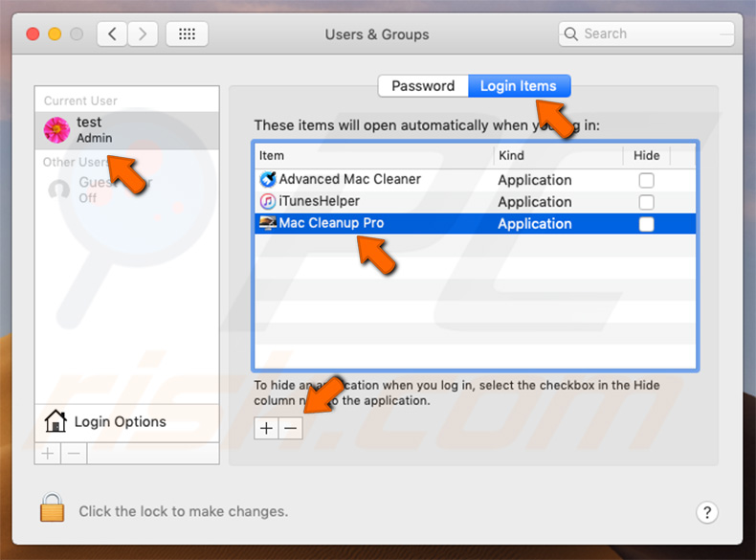Image resolution: width=756 pixels, height=560 pixels.
Task: Show all preferences with the grid button
Action: coord(187,34)
